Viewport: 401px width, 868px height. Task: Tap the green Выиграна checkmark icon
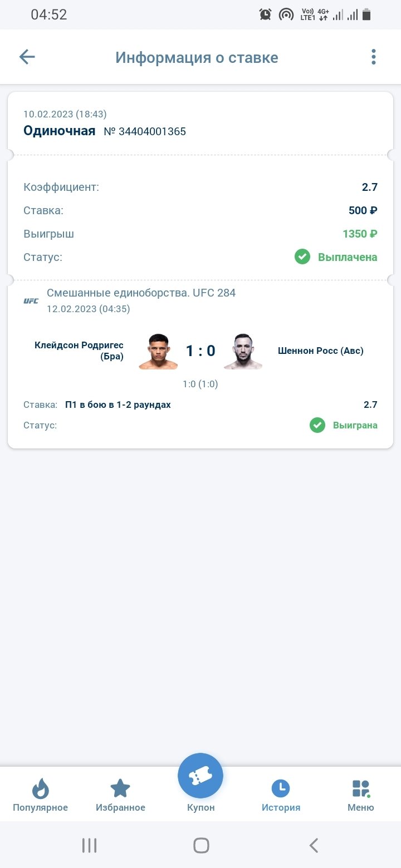(x=317, y=425)
